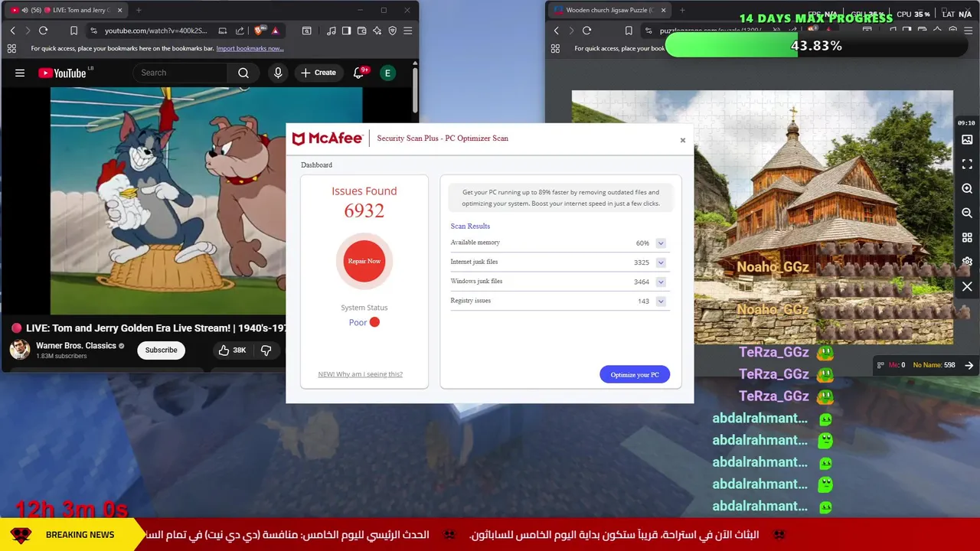Open Brave VPN shield icon in YouTube window
Viewport: 980px width, 551px height.
tap(392, 31)
